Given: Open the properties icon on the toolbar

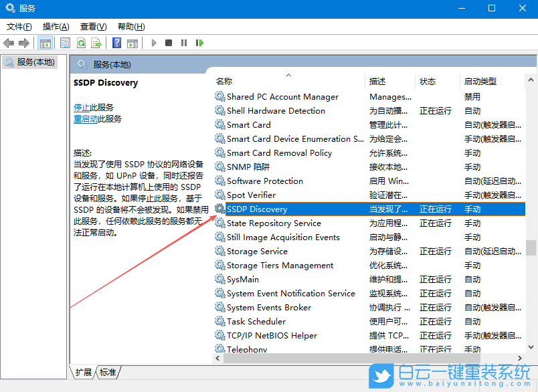Looking at the screenshot, I should [64, 42].
